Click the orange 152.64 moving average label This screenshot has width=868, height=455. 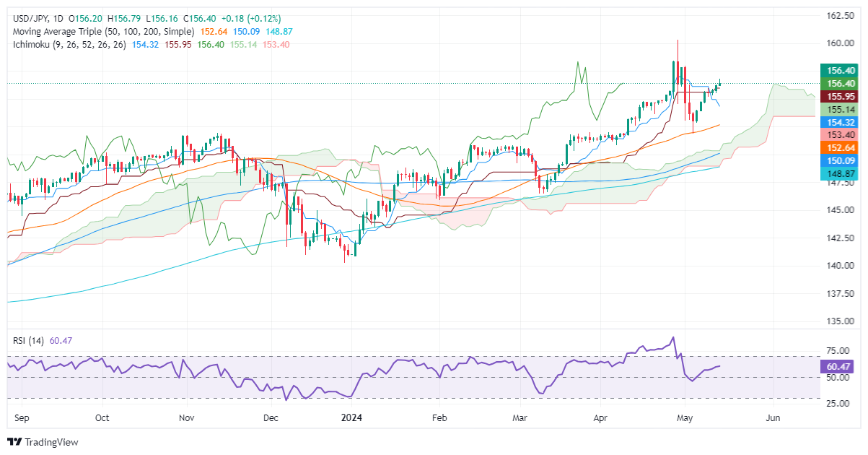tap(839, 147)
